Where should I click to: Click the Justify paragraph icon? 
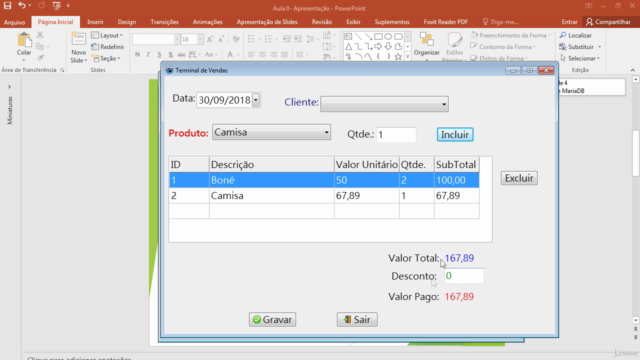pos(284,55)
